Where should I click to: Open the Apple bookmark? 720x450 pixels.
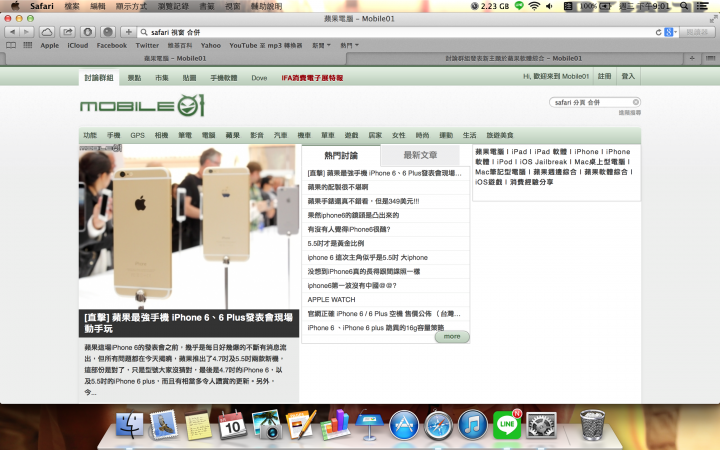50,45
